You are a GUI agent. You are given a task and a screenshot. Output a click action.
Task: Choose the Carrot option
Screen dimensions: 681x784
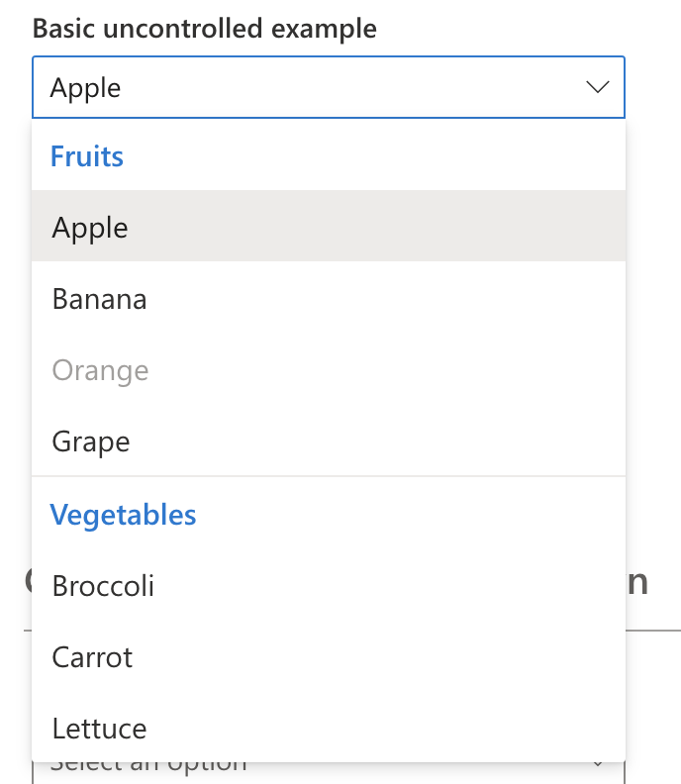[x=329, y=657]
